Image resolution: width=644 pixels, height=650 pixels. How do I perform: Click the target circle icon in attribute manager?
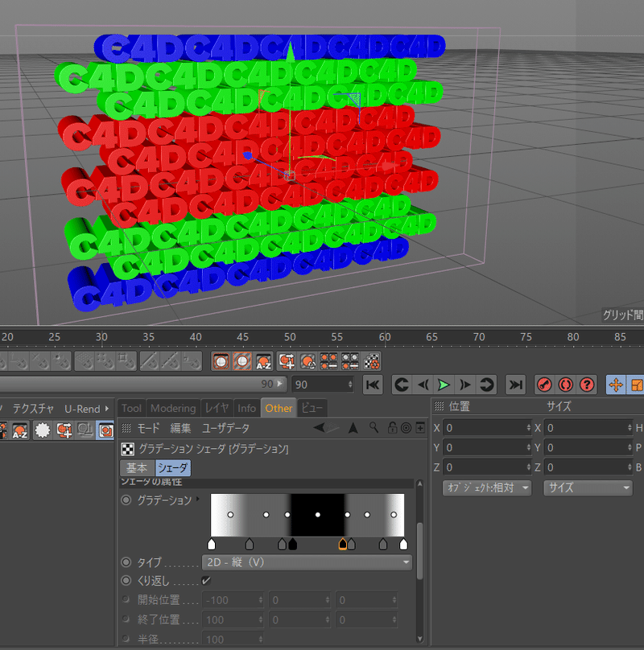(x=407, y=428)
